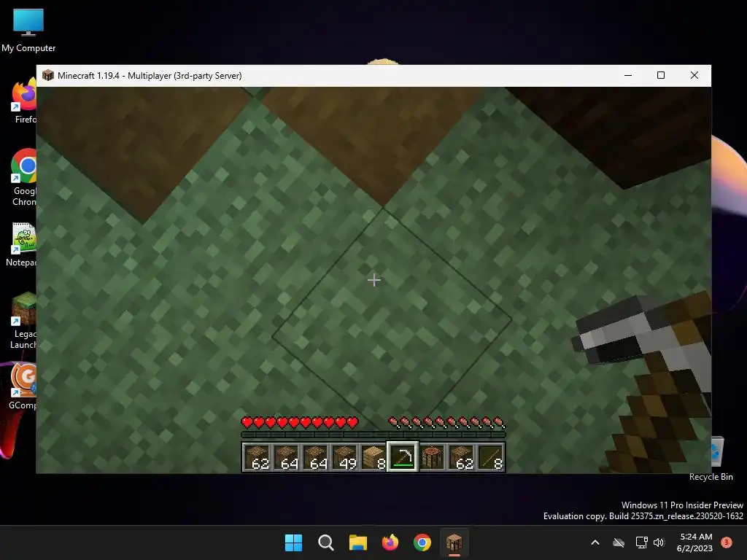Screen dimensions: 747x560
Task: Select the 62 wood stack beside the sticks
Action: click(461, 456)
